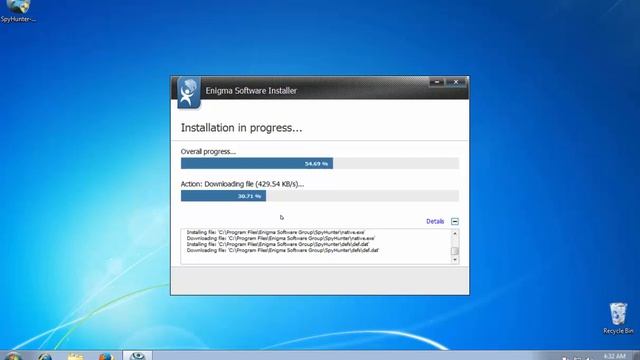Click the log scrollbar thumb

[x=455, y=251]
